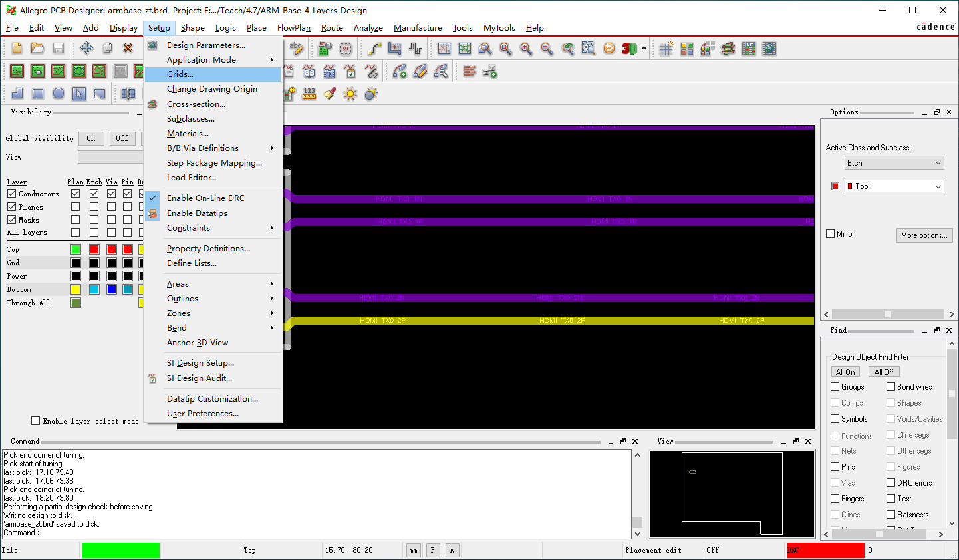This screenshot has height=560, width=959.
Task: Toggle the Planes layer checkbox
Action: (12, 207)
